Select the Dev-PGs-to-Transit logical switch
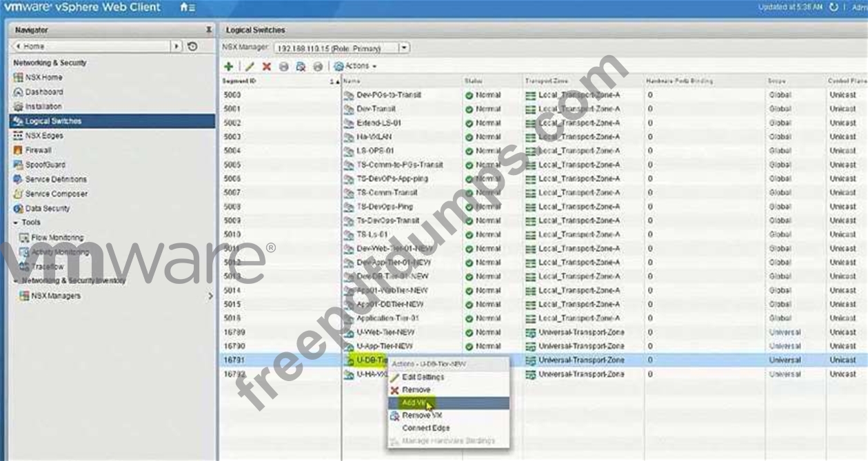 [x=389, y=95]
